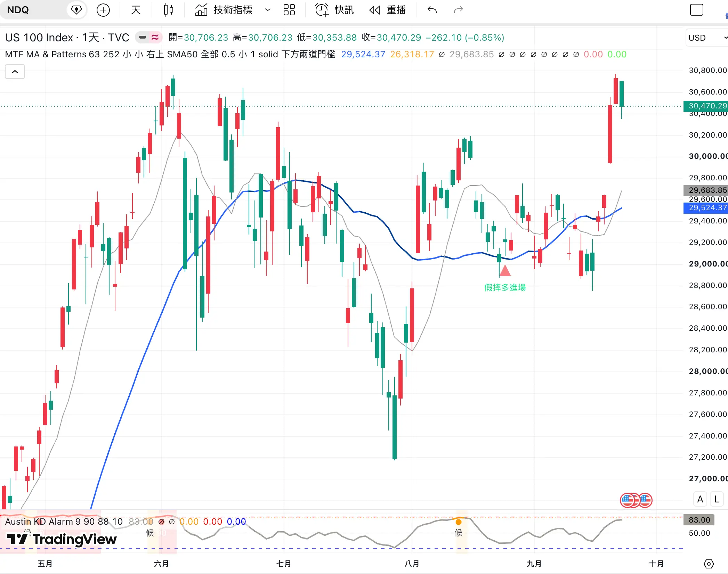Viewport: 728px width, 574px height.
Task: Click the 九月 label on time axis
Action: point(534,564)
